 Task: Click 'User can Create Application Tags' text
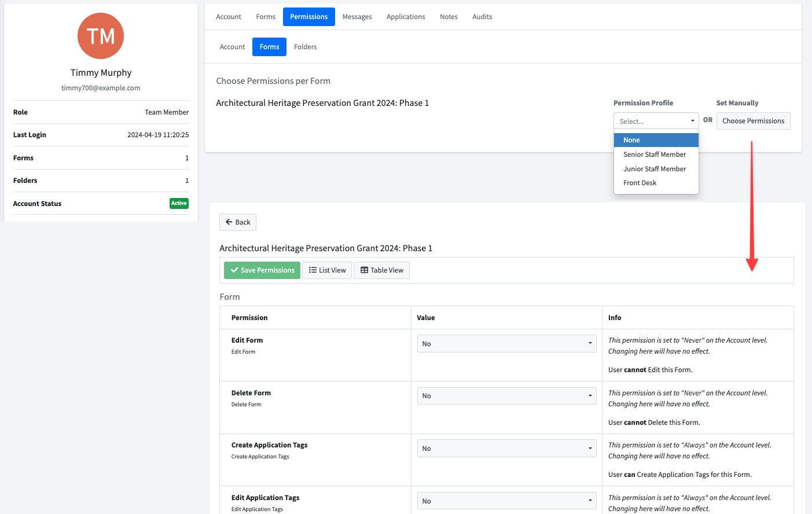tap(680, 475)
